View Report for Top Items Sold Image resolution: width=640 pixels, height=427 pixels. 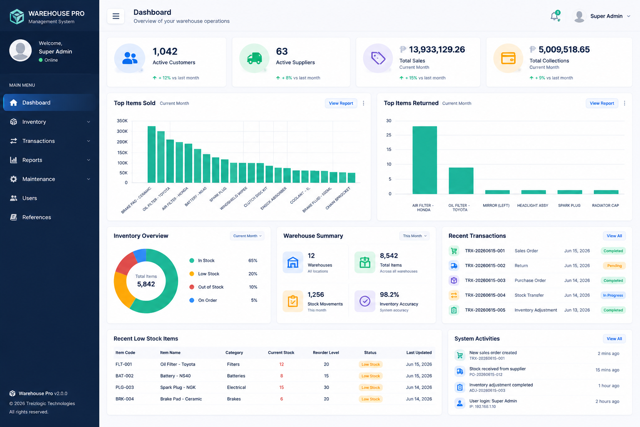coord(341,103)
